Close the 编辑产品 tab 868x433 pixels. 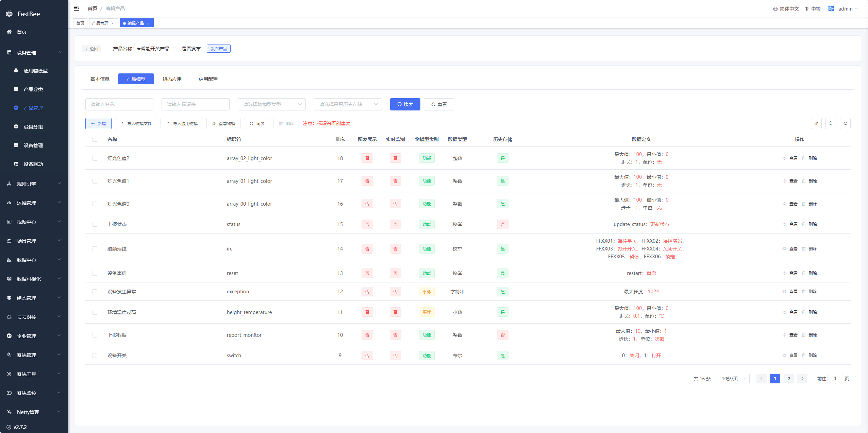tap(148, 23)
